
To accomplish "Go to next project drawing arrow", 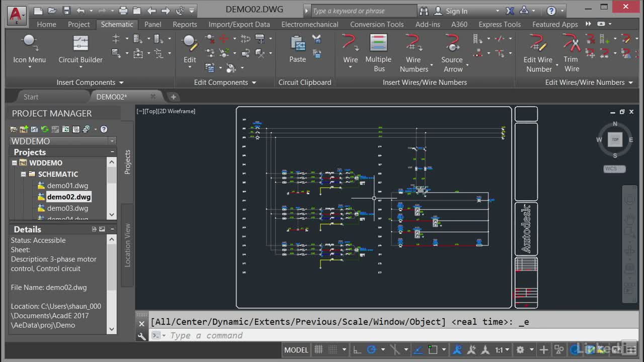I will pos(166,11).
